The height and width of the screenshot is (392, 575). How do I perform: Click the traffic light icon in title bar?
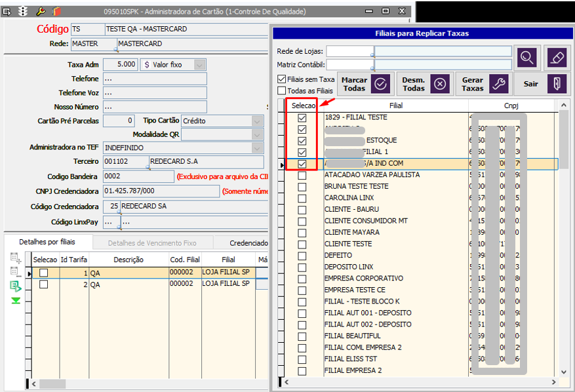[x=23, y=11]
